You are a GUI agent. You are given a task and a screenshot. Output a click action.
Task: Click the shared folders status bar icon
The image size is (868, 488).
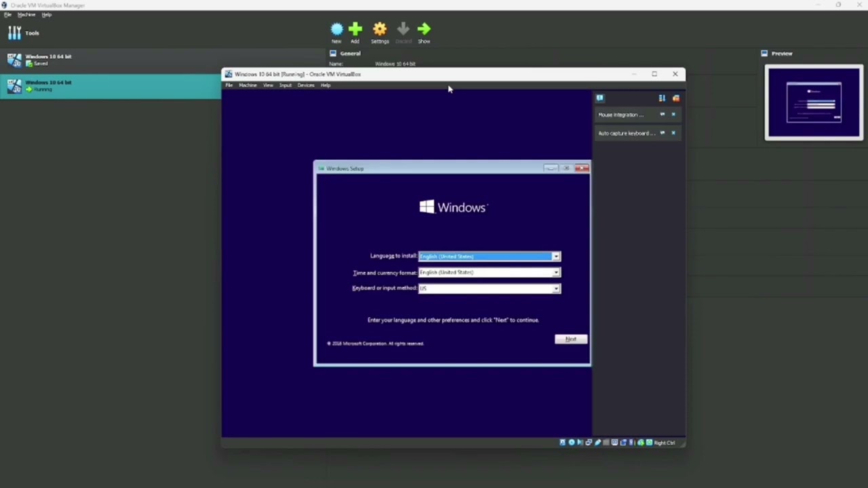[606, 443]
